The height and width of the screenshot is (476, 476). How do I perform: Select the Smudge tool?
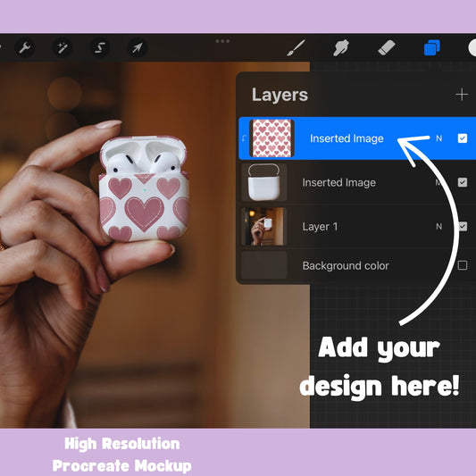click(x=341, y=47)
